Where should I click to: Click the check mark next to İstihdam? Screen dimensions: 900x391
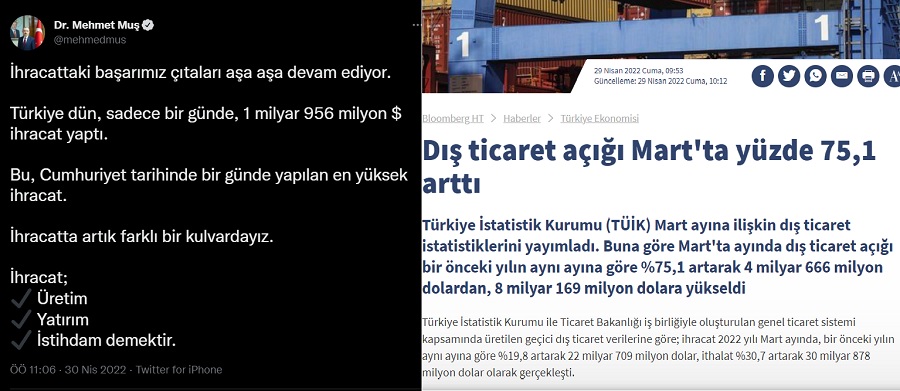[21, 339]
